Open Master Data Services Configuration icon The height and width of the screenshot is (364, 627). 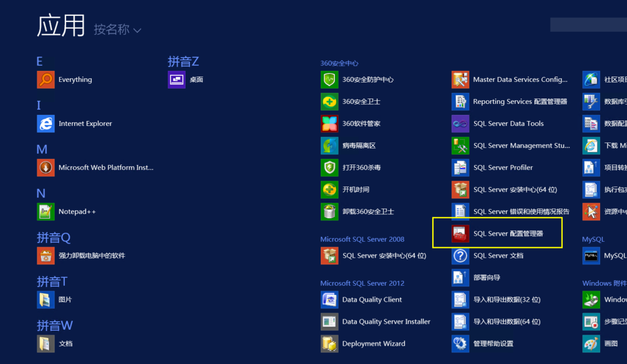(x=460, y=80)
